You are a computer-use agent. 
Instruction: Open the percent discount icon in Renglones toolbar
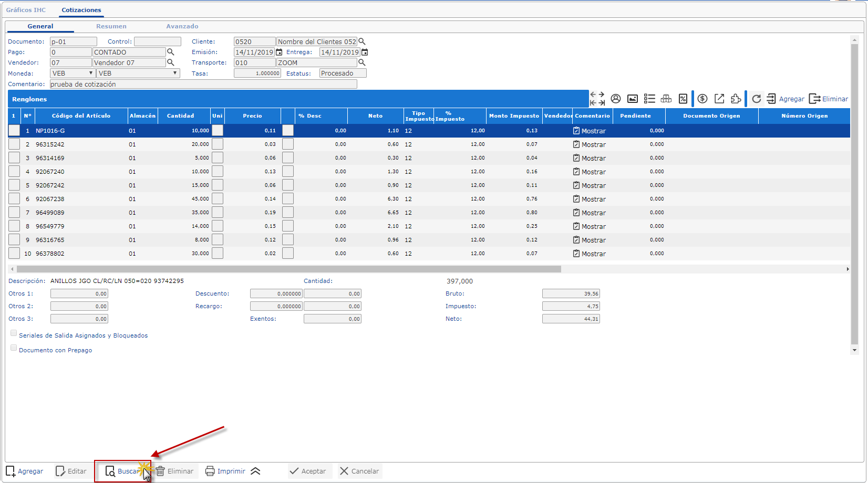(683, 99)
